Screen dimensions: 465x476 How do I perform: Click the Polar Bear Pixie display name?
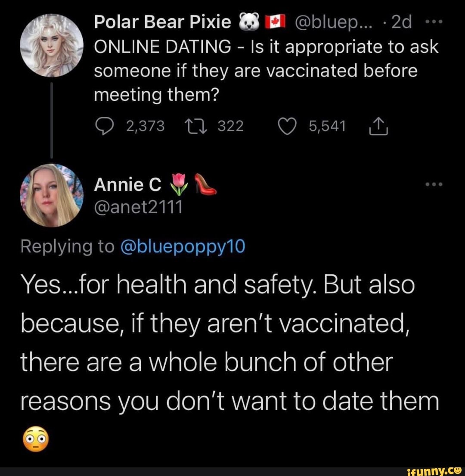[x=163, y=22]
